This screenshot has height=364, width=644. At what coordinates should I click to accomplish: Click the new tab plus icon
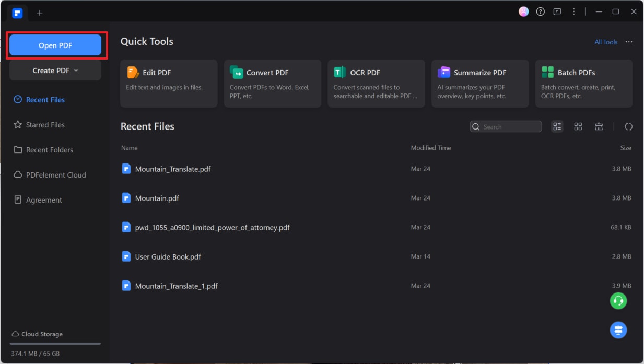[x=40, y=13]
